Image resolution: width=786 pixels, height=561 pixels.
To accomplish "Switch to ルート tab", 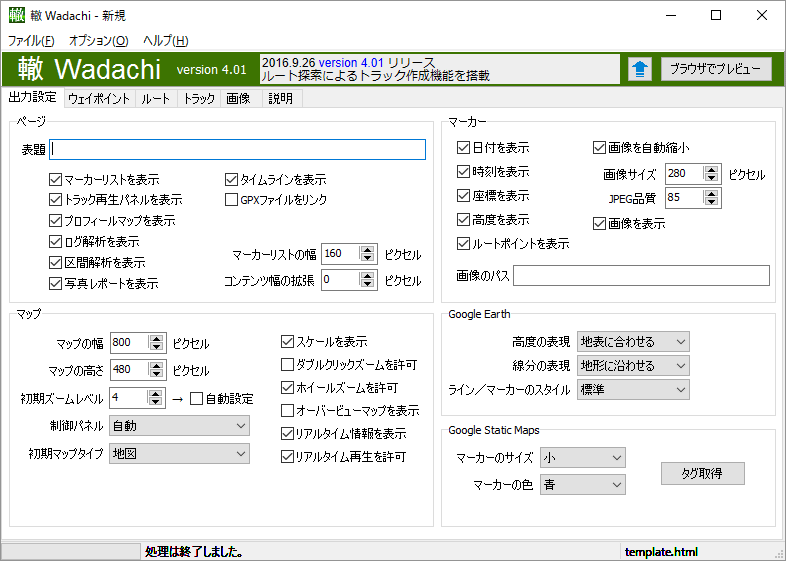I will pos(156,98).
